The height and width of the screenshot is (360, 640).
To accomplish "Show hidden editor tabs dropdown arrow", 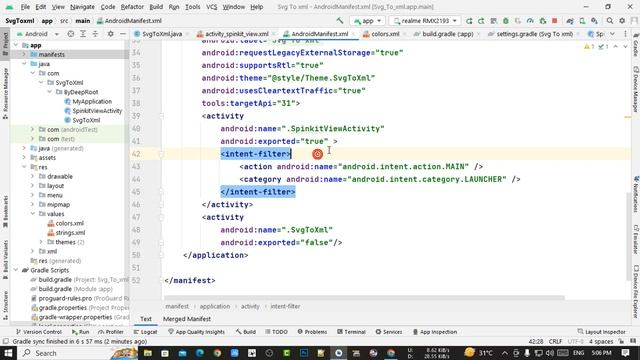I will tap(612, 34).
